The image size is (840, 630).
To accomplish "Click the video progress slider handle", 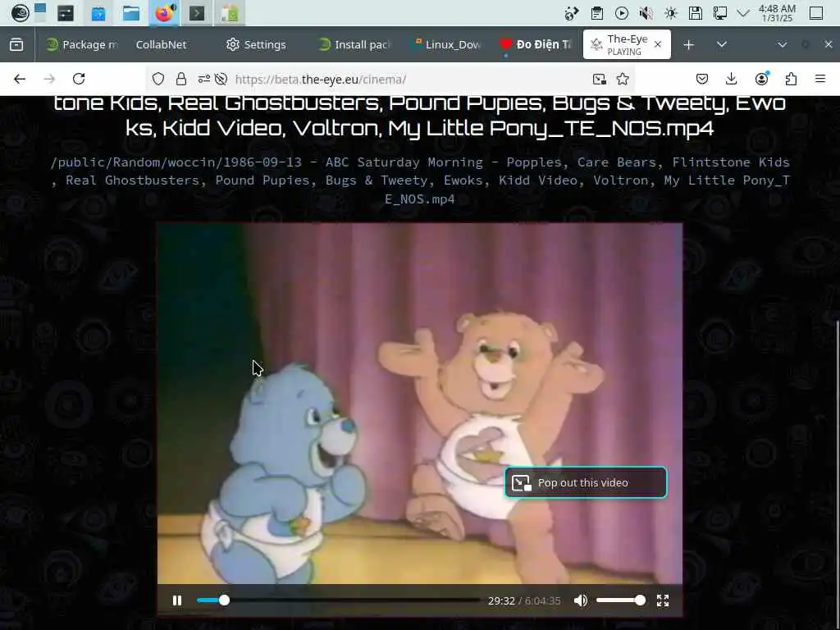I will point(225,600).
